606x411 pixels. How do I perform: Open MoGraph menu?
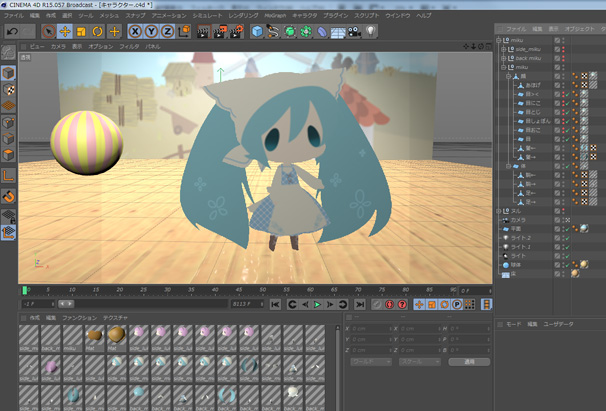pyautogui.click(x=275, y=15)
